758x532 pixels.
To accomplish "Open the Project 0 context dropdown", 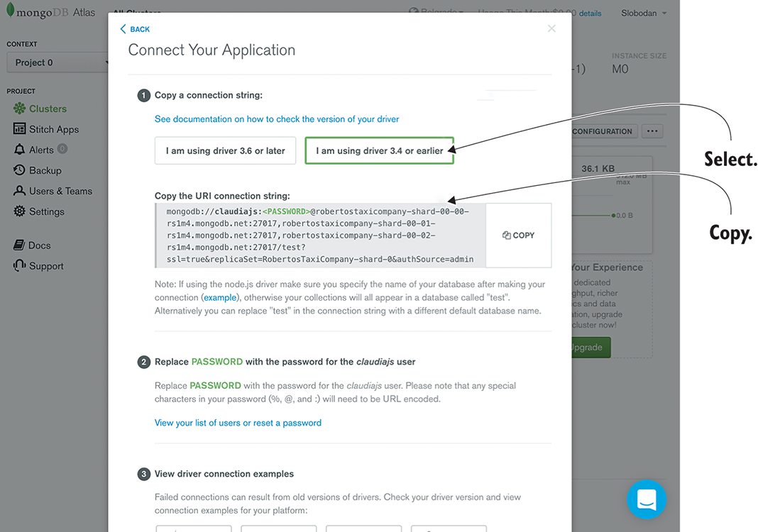I will [57, 62].
